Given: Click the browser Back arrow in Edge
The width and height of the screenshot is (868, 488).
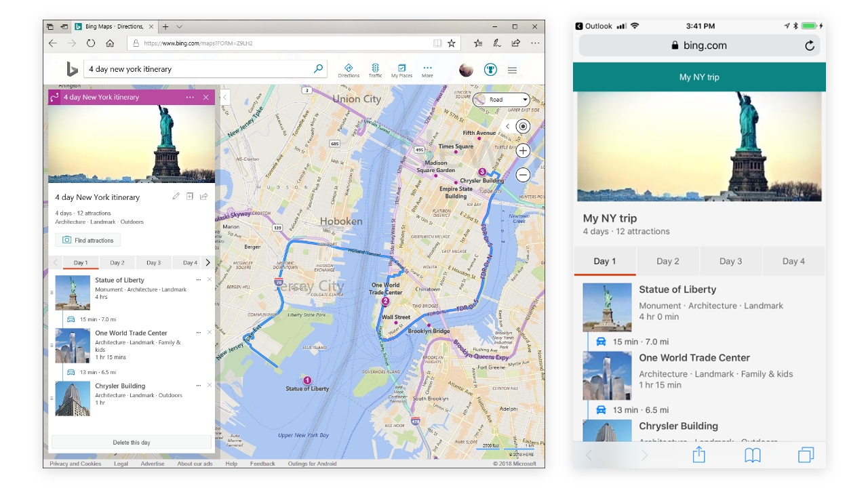Looking at the screenshot, I should coord(53,43).
